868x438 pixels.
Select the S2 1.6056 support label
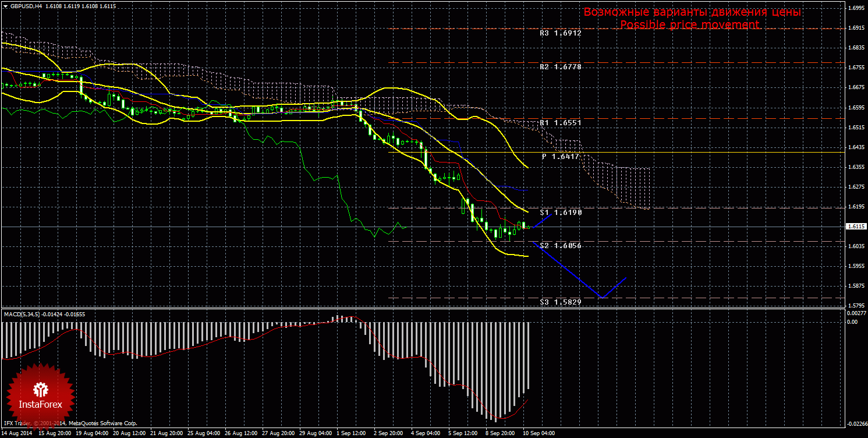pyautogui.click(x=561, y=246)
